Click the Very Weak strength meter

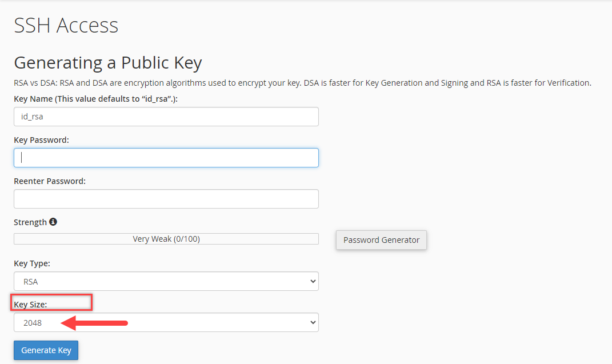coord(166,239)
